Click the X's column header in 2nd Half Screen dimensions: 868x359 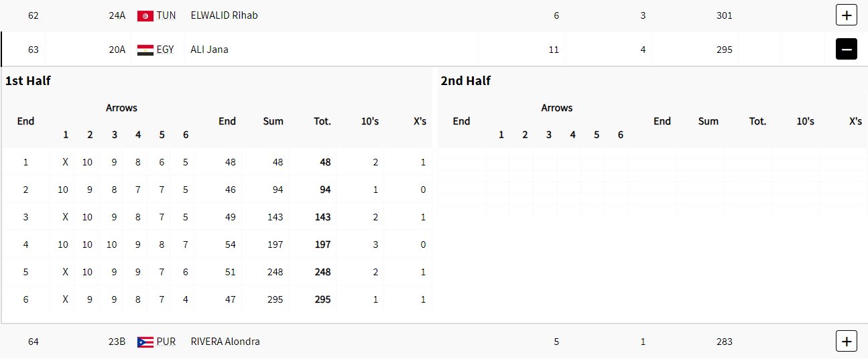(855, 121)
